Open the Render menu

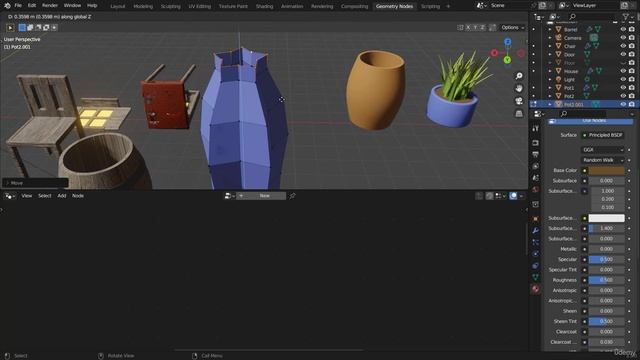click(x=50, y=5)
